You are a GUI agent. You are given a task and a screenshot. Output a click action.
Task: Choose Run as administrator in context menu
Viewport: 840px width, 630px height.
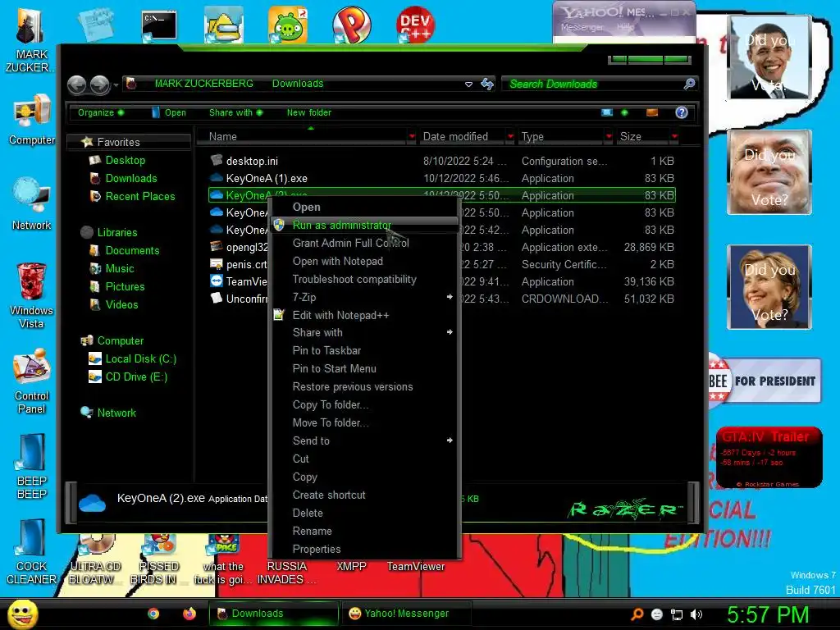coord(364,225)
